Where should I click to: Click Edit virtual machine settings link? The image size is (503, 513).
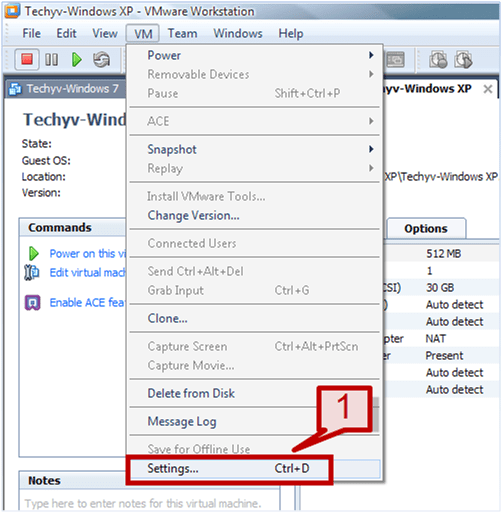pyautogui.click(x=88, y=273)
